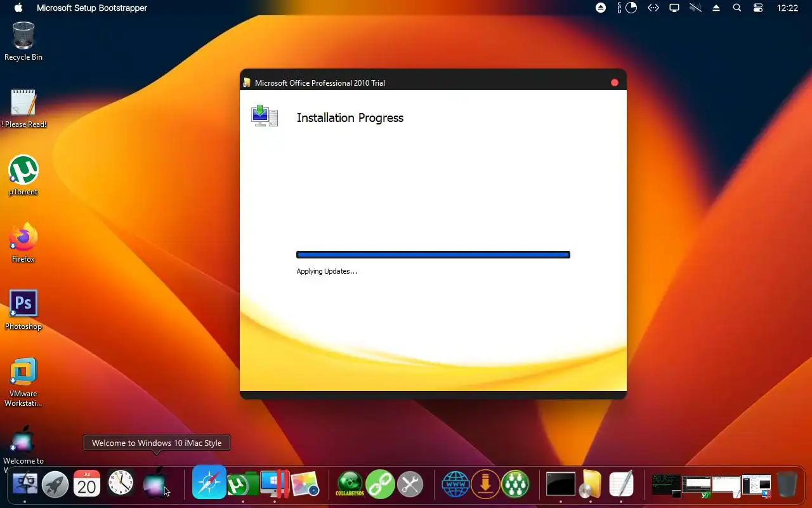Click the 'Applying Updates...' status text
The width and height of the screenshot is (812, 508).
(327, 271)
